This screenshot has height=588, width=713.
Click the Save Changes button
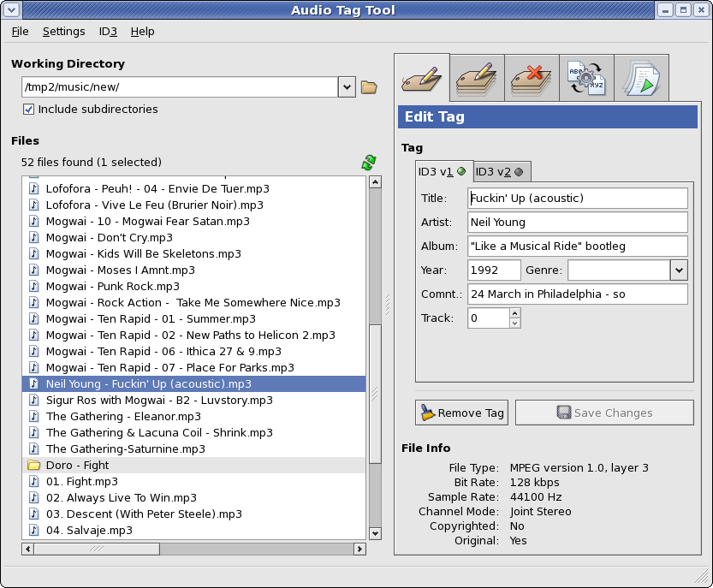point(604,413)
